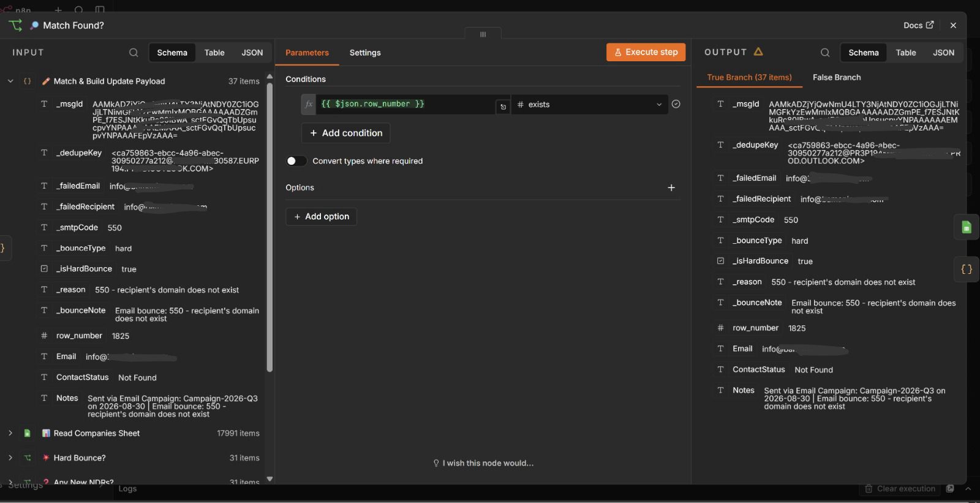
Task: Switch OUTPUT view to JSON
Action: (943, 53)
